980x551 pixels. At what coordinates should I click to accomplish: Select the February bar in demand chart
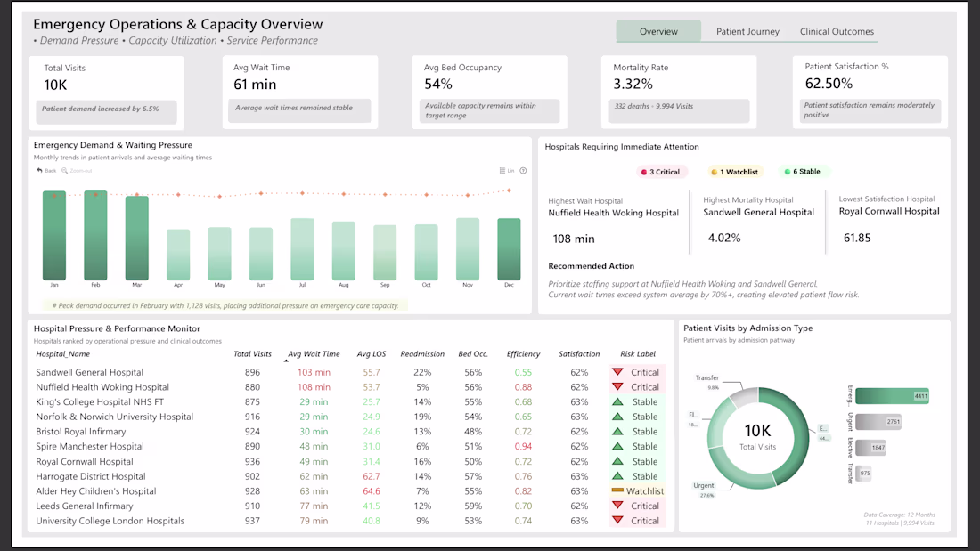95,235
